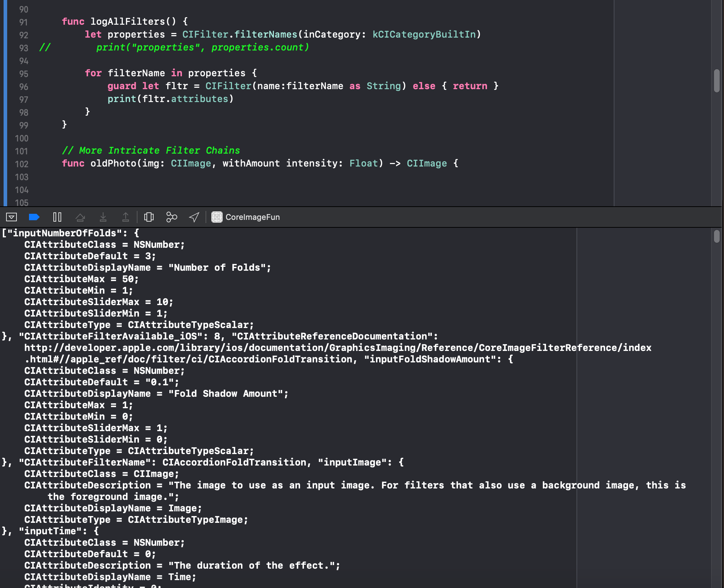Image resolution: width=724 pixels, height=588 pixels.
Task: Deactivate breakpoints with blue arrow icon
Action: [x=34, y=217]
